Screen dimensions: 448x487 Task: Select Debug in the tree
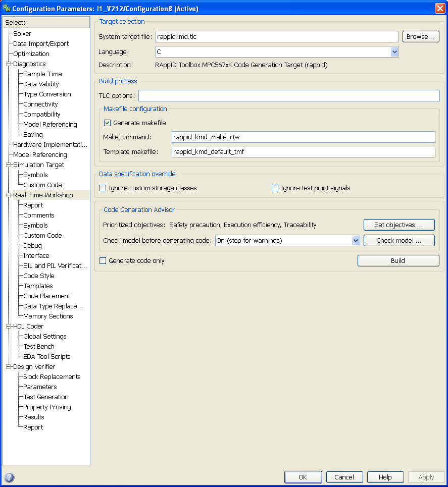pyautogui.click(x=32, y=246)
